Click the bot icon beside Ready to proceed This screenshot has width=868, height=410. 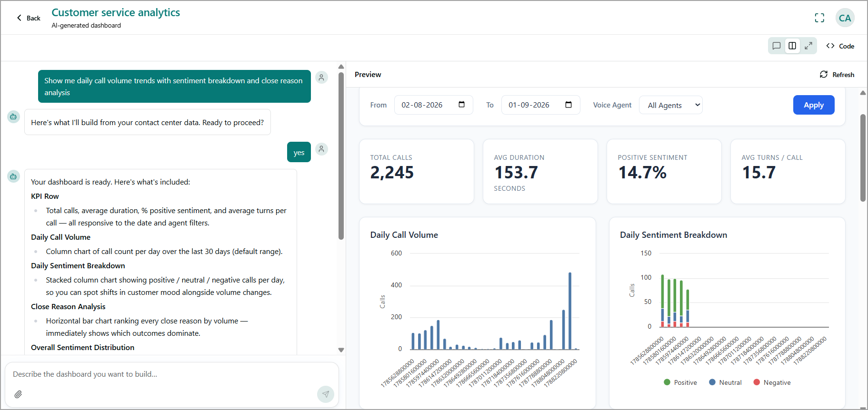tap(13, 117)
